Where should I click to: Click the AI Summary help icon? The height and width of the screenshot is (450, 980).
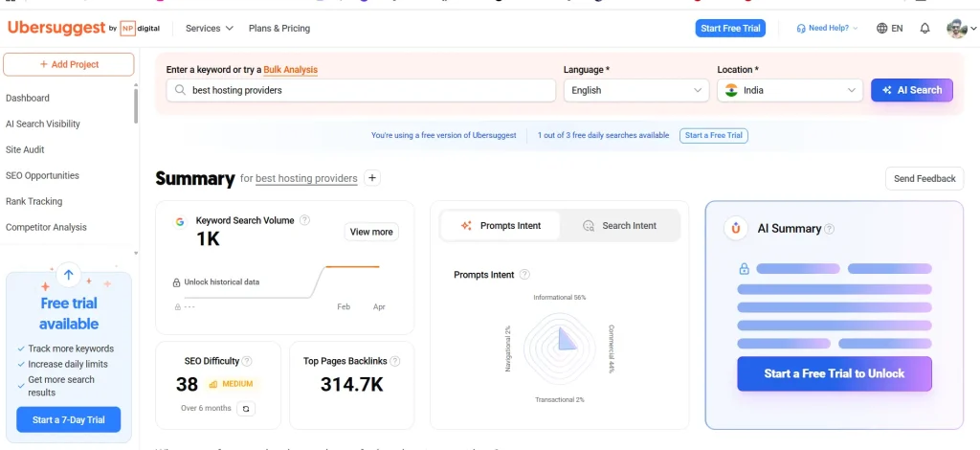tap(830, 229)
